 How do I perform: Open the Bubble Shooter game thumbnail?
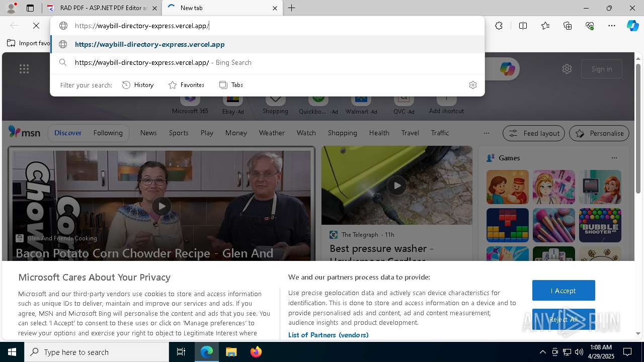click(x=600, y=225)
